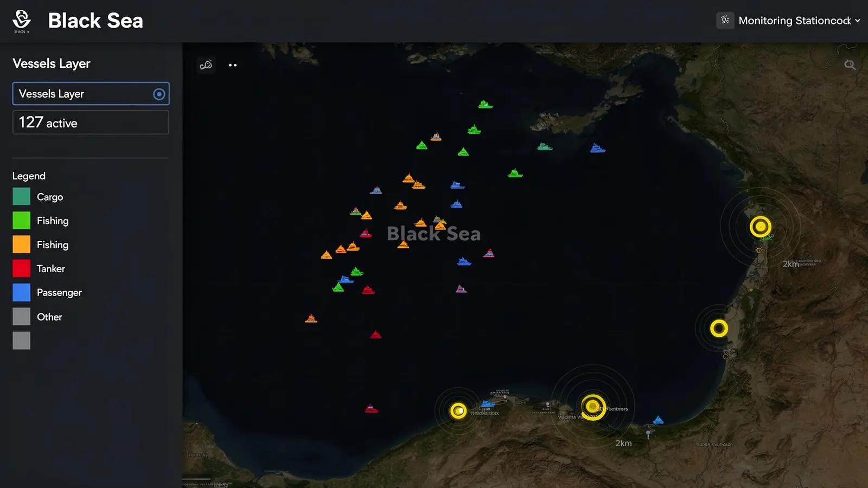Viewport: 868px width, 488px height.
Task: Select the orange vessel farthest southwest
Action: click(x=311, y=318)
